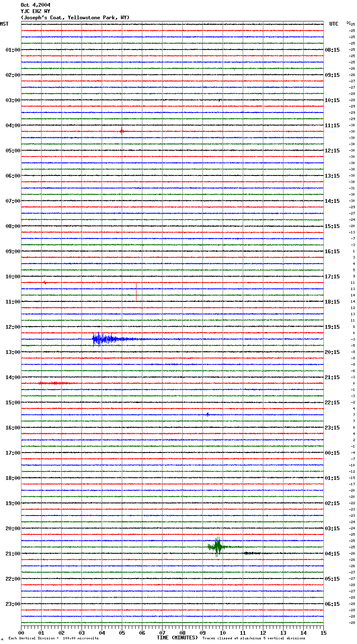The width and height of the screenshot is (357, 644).
Task: Click minute tick "05" on the bottom axis
Action: [122, 633]
